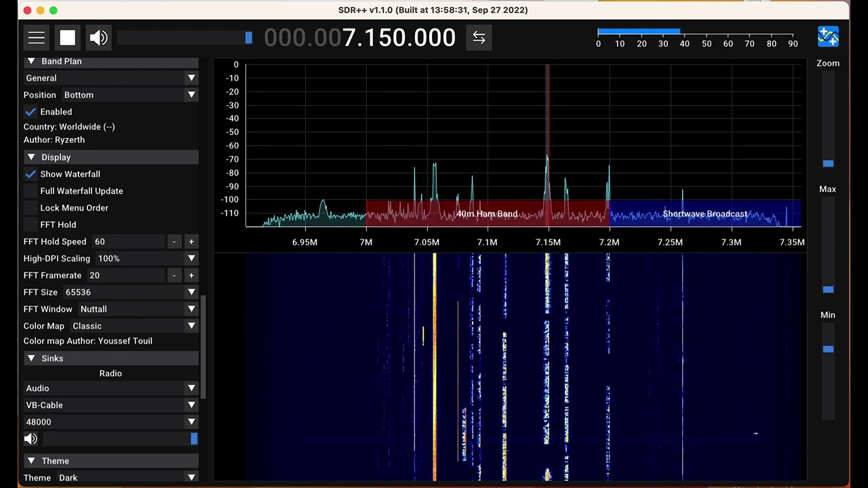Open the hamburger menu
This screenshot has width=868, height=488.
[37, 38]
